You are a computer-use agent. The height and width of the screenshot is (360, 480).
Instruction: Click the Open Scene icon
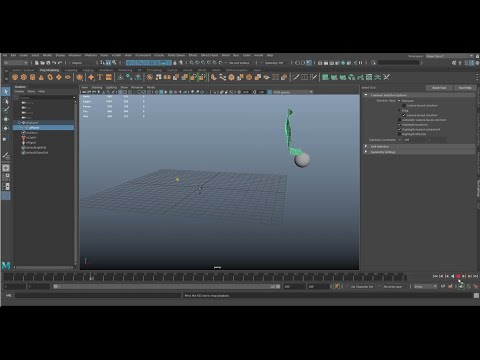(x=42, y=63)
